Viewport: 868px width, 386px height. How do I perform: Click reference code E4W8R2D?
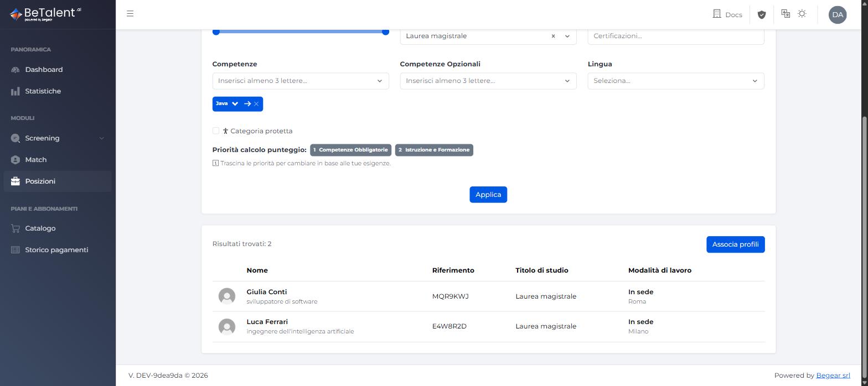click(449, 326)
